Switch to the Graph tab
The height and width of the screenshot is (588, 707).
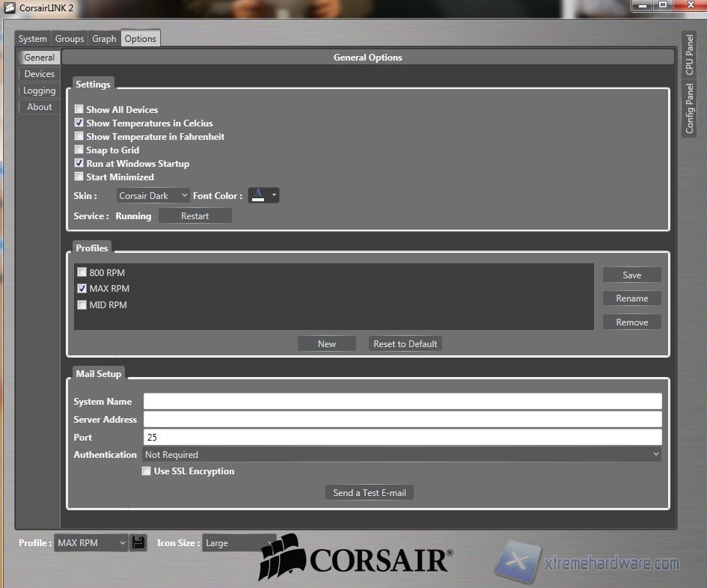pos(104,39)
